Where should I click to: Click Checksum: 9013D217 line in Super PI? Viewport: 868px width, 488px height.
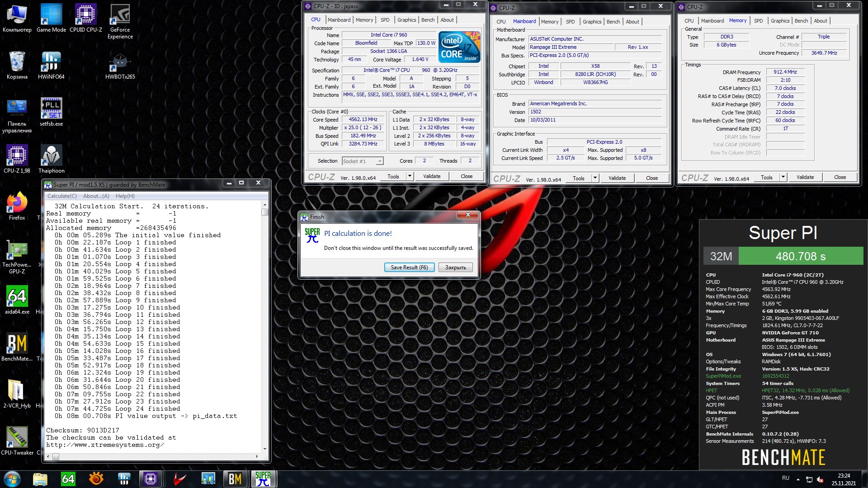[x=83, y=430]
